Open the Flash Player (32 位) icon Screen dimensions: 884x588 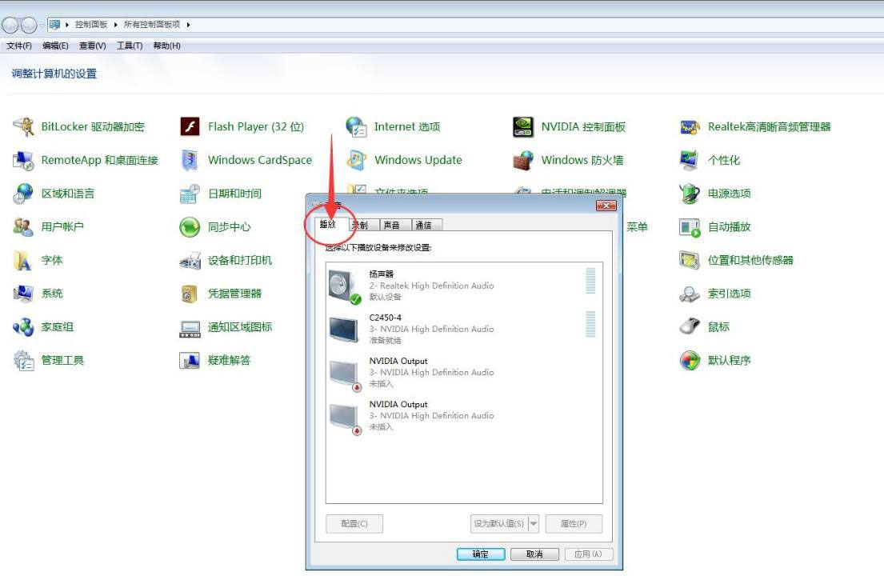tap(190, 126)
